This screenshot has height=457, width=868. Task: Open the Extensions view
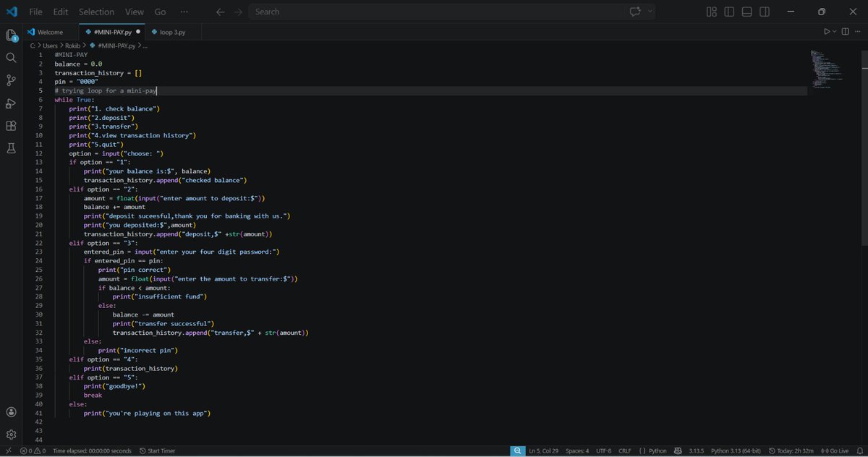tap(11, 125)
